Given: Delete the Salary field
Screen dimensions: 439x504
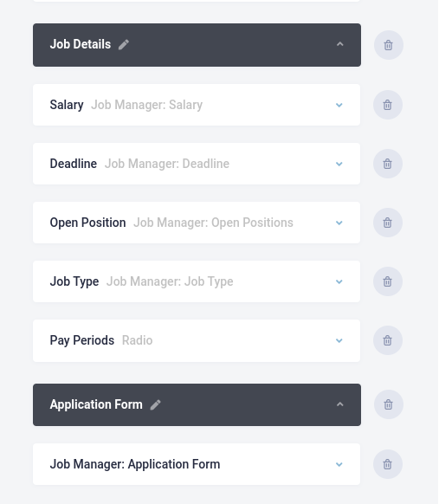Looking at the screenshot, I should coord(388,105).
